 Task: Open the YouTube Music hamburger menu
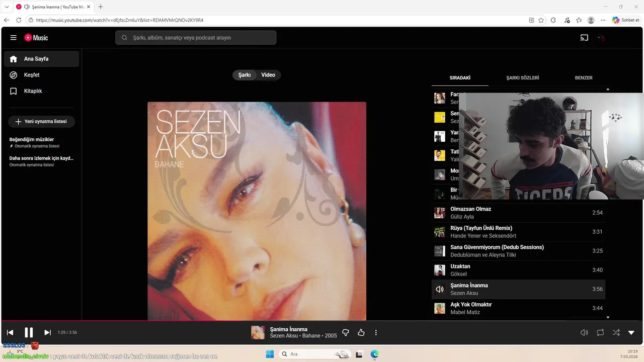click(x=14, y=38)
